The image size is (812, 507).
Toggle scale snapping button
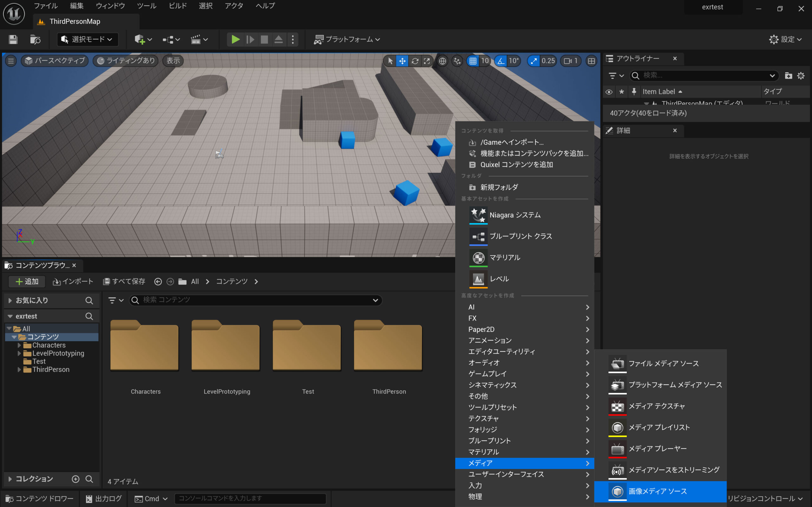click(x=534, y=61)
